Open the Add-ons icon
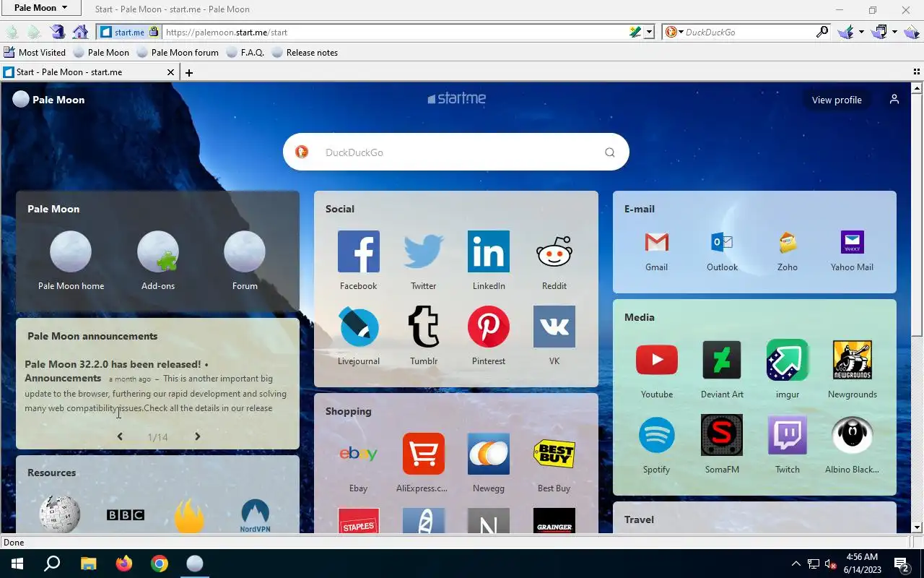The image size is (924, 578). click(x=158, y=251)
